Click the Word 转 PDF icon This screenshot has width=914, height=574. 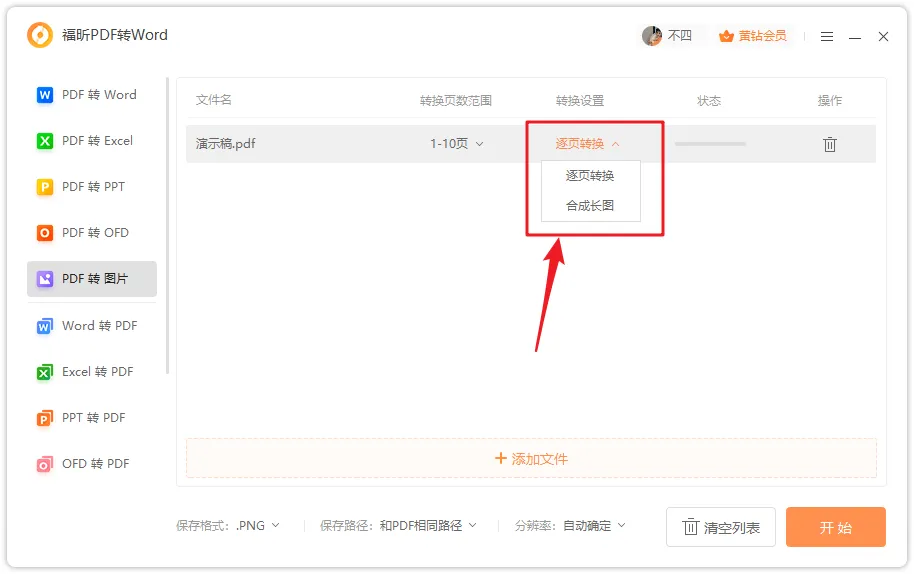coord(45,326)
